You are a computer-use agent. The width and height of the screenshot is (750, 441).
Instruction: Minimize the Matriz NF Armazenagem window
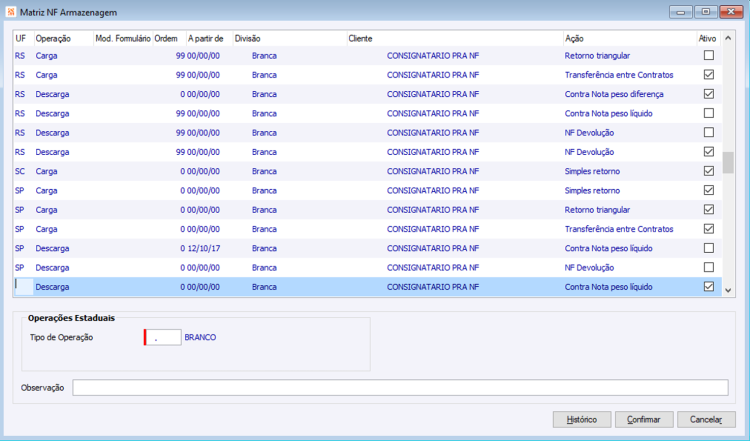point(680,11)
